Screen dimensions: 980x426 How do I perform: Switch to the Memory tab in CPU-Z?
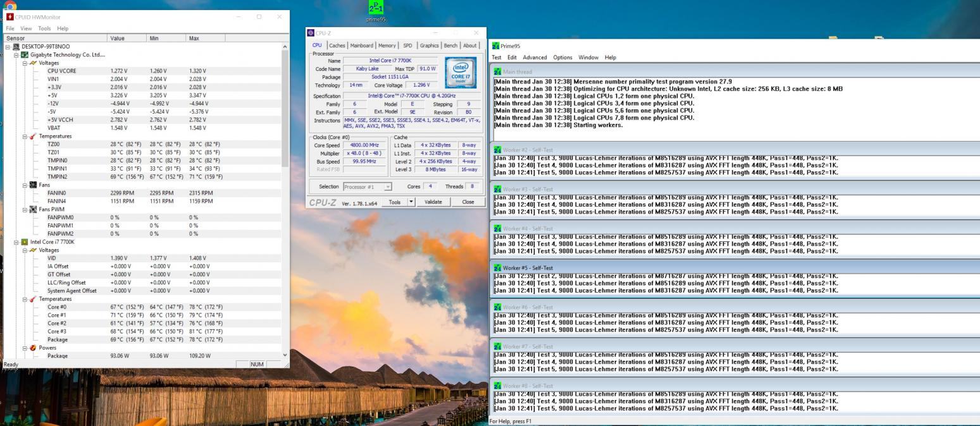(x=387, y=46)
